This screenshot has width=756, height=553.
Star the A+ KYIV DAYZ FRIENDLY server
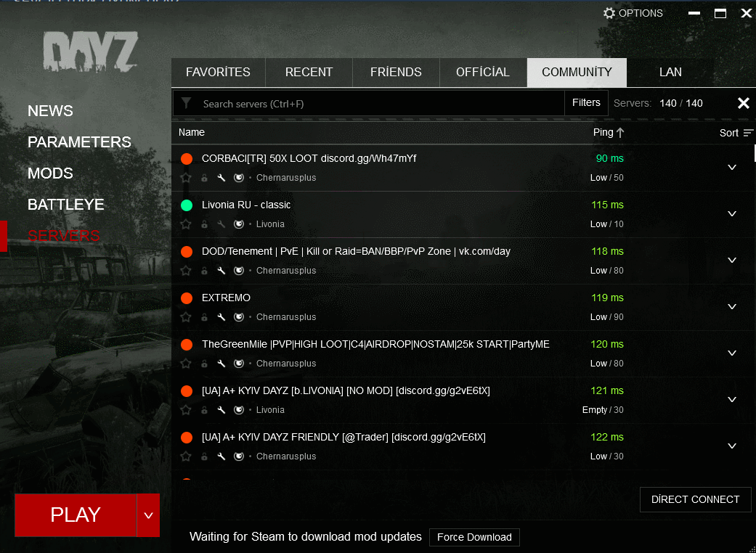186,456
